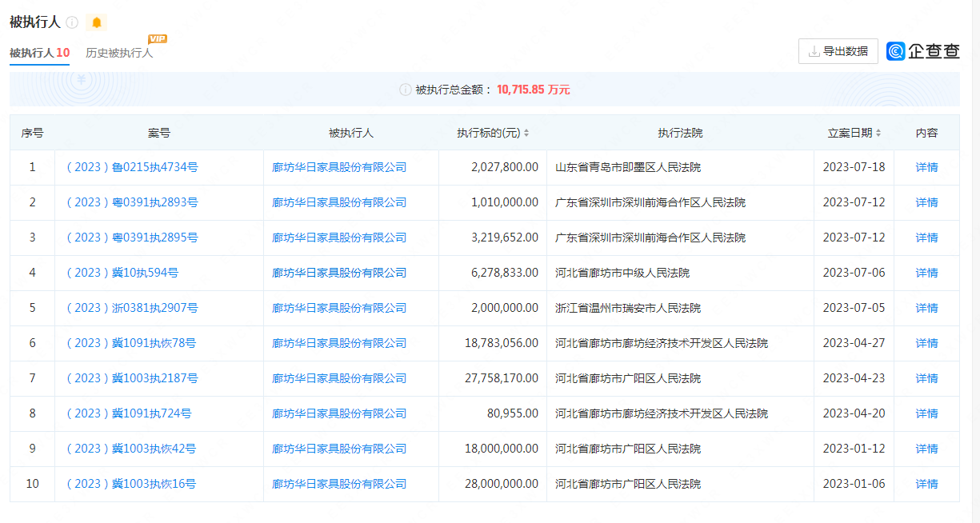Open 详情 for row 1 dated 2023-07-18
The width and height of the screenshot is (980, 523).
[x=927, y=167]
